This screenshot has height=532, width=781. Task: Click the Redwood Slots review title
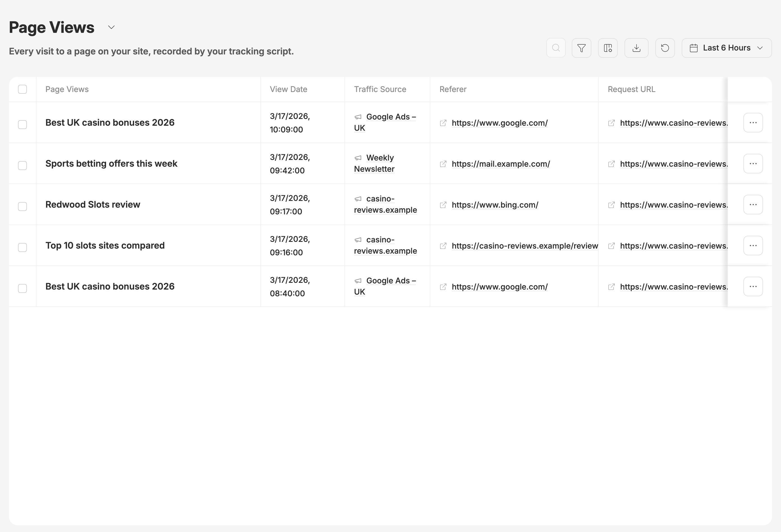tap(93, 205)
